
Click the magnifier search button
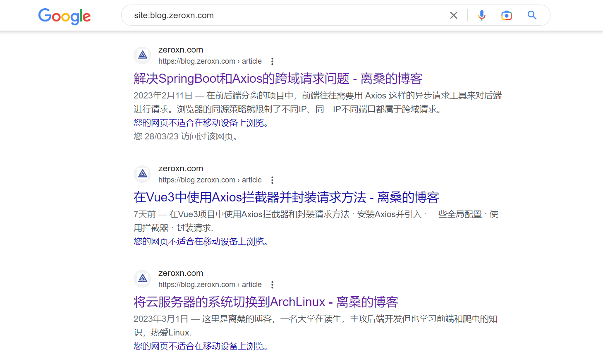532,15
